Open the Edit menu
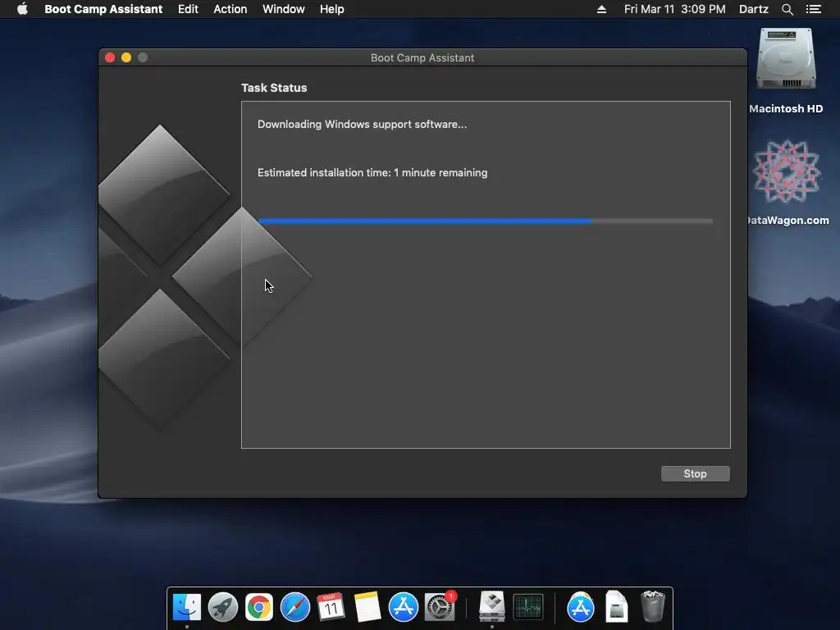Image resolution: width=840 pixels, height=630 pixels. point(188,9)
